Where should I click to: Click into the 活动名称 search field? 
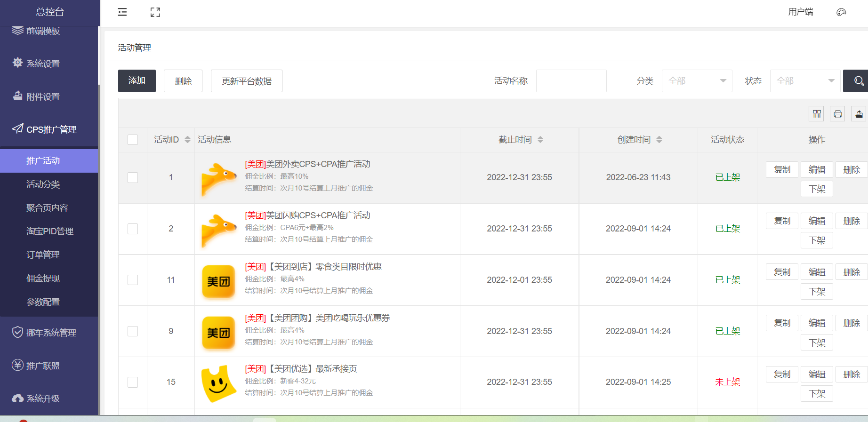(571, 81)
